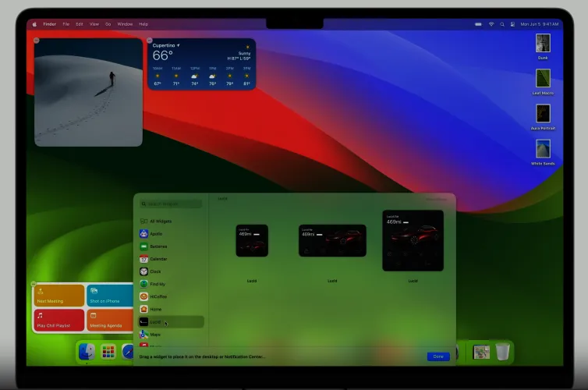
Task: Open the File menu in the menu bar
Action: (x=66, y=24)
